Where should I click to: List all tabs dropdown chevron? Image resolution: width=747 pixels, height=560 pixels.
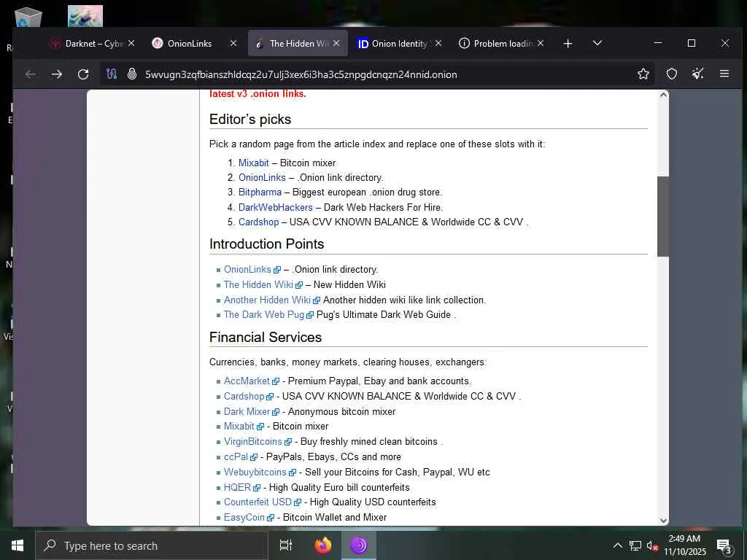(597, 43)
